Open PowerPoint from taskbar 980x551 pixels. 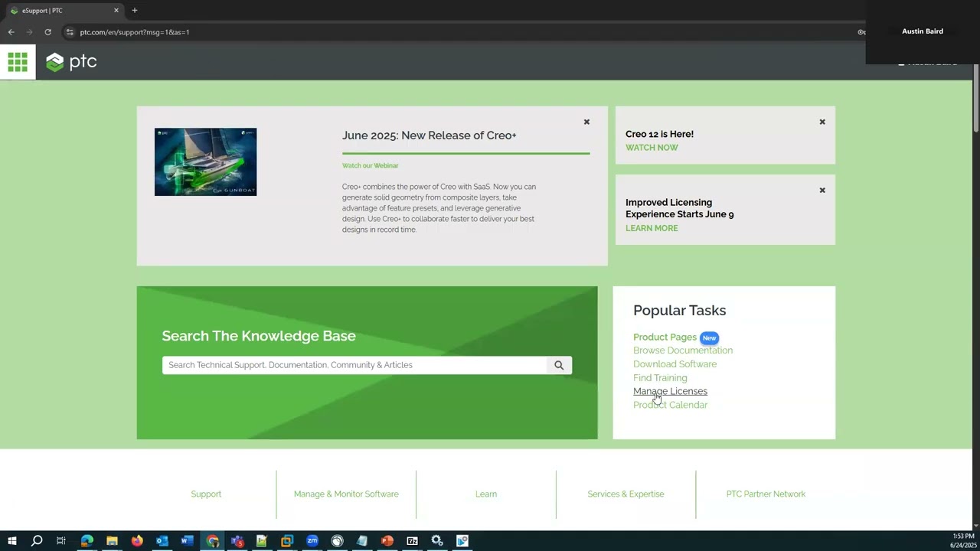click(387, 541)
